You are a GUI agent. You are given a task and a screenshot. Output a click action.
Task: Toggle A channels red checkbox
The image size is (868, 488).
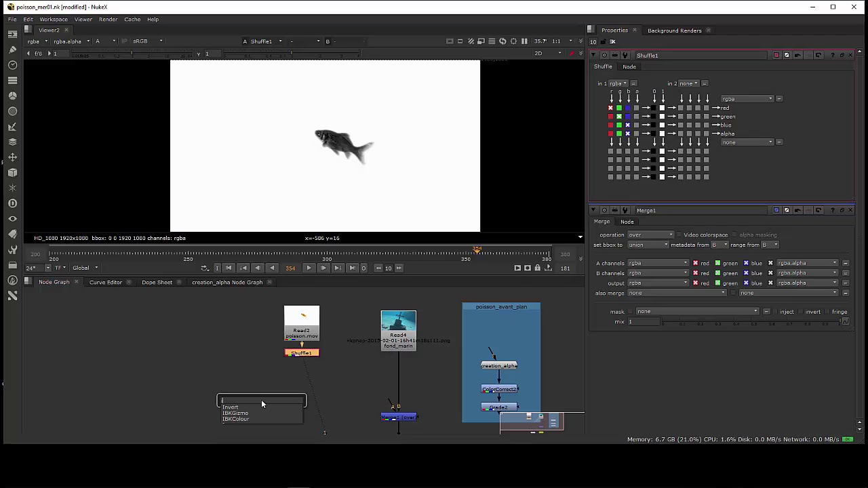(695, 263)
